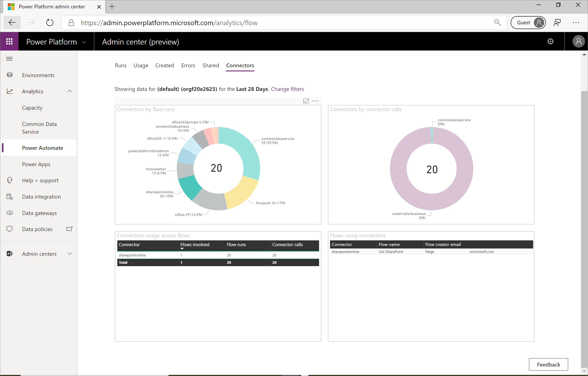Open more options ellipsis above chart
The height and width of the screenshot is (376, 588).
click(315, 101)
